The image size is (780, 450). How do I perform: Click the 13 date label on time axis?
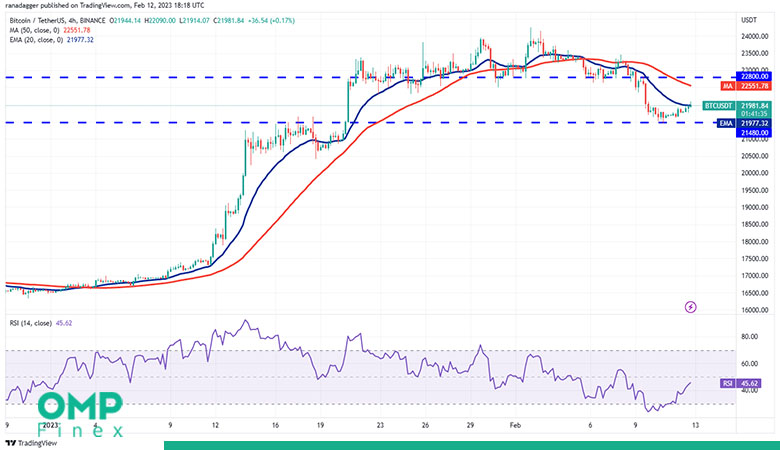pyautogui.click(x=695, y=425)
